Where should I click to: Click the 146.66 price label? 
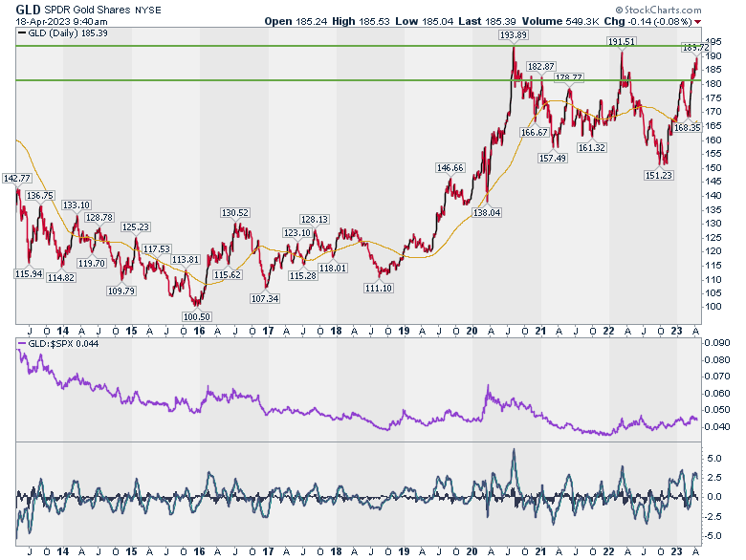(450, 168)
